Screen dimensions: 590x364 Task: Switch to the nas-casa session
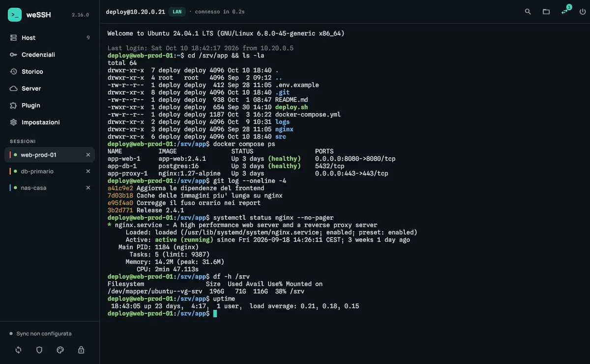coord(50,188)
